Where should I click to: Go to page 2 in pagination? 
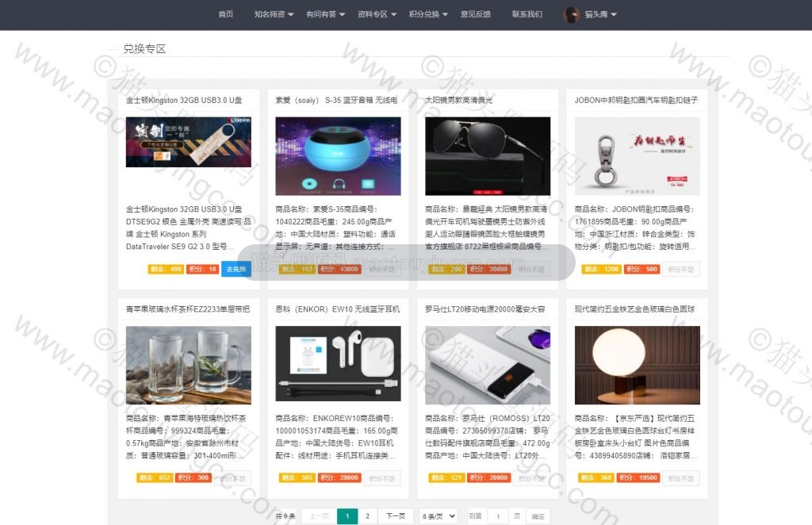[367, 516]
